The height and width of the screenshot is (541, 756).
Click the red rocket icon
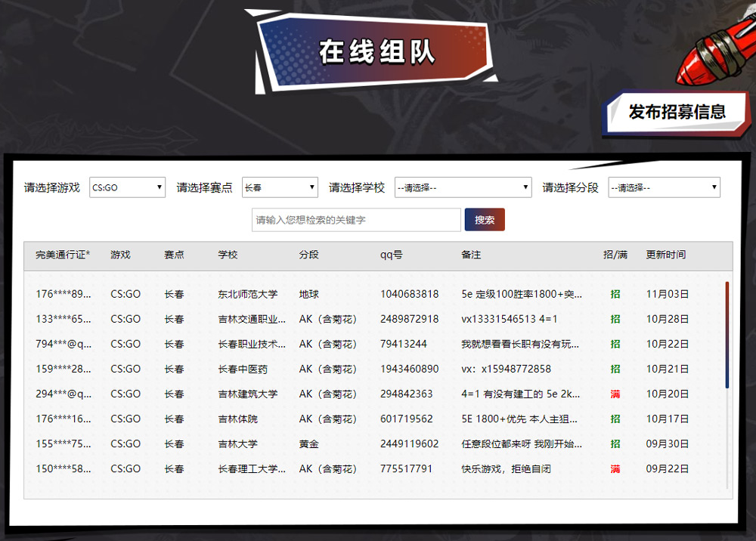tap(712, 55)
